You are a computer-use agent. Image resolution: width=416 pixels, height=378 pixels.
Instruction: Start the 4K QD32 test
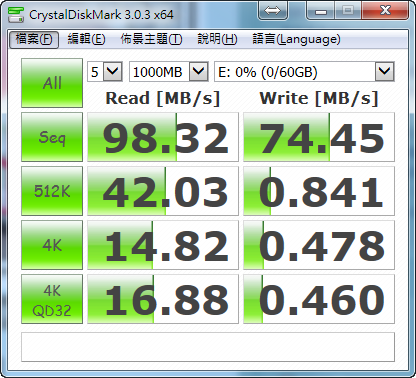(x=52, y=299)
